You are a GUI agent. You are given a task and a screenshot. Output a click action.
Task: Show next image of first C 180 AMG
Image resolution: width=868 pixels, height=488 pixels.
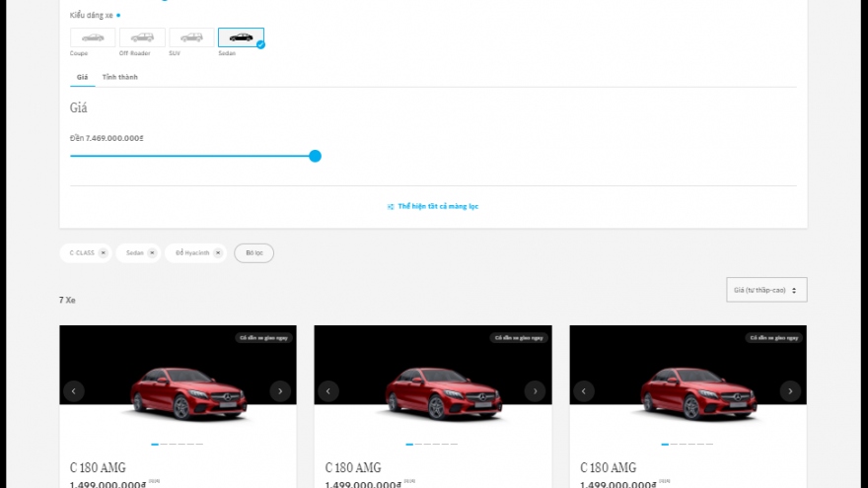click(x=280, y=391)
